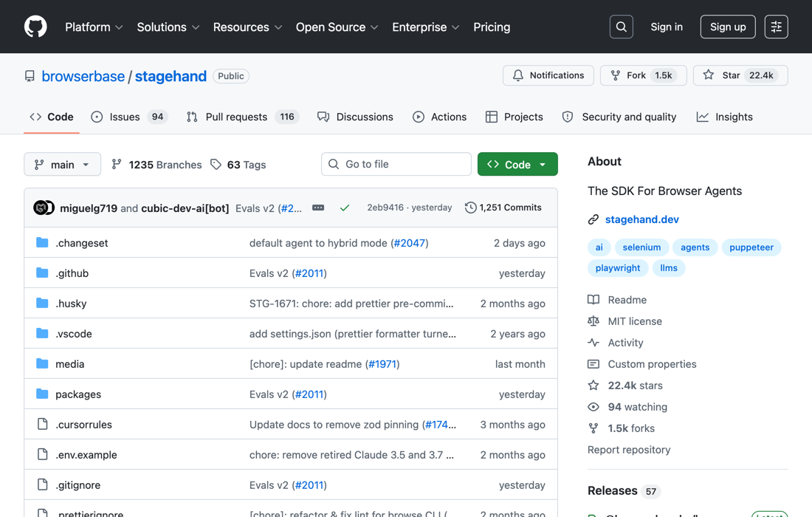Screen dimensions: 812x517
Task: Open the stagehand repository name link
Action: point(171,76)
